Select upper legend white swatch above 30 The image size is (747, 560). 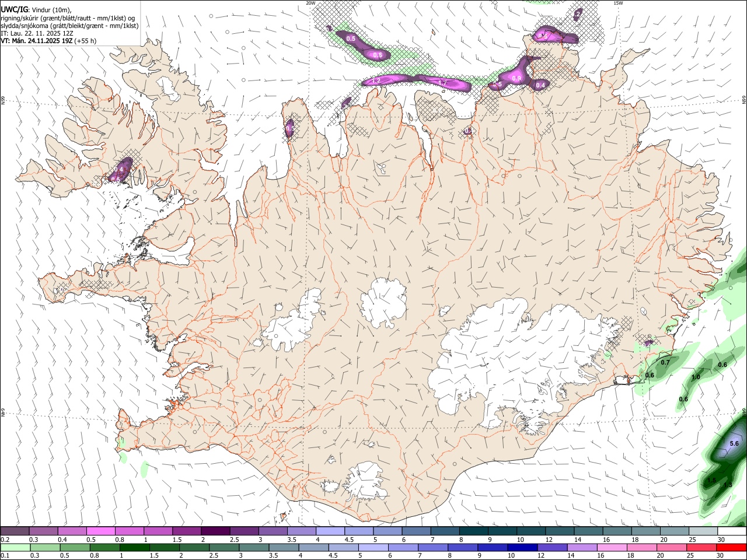(x=732, y=531)
